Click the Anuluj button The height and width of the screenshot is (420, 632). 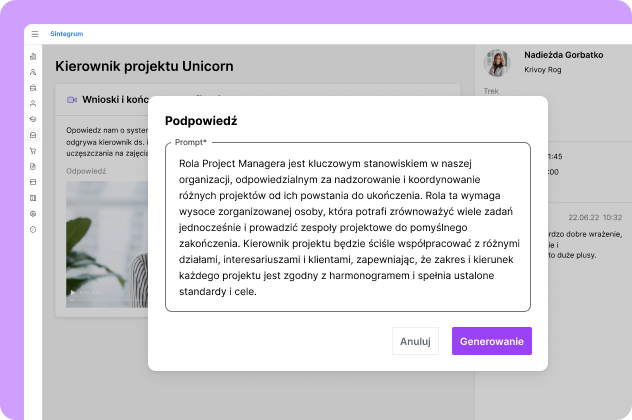point(415,341)
